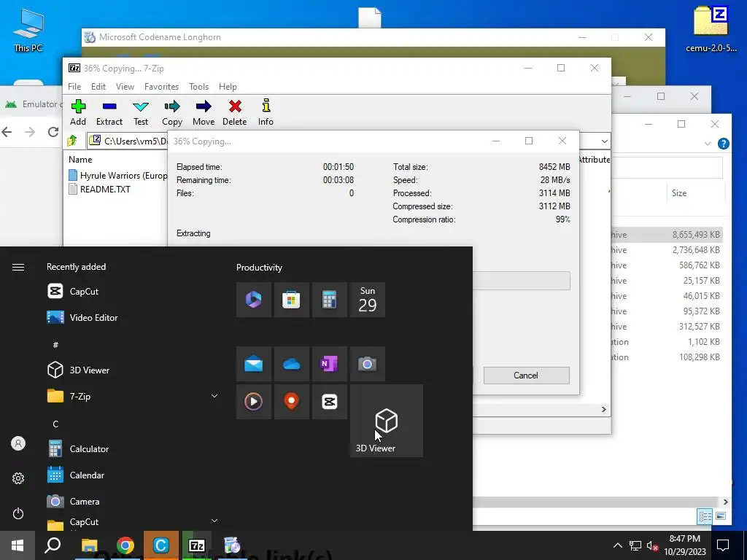Click the 7-Zip horizontal scrollbar right arrow

(x=603, y=410)
